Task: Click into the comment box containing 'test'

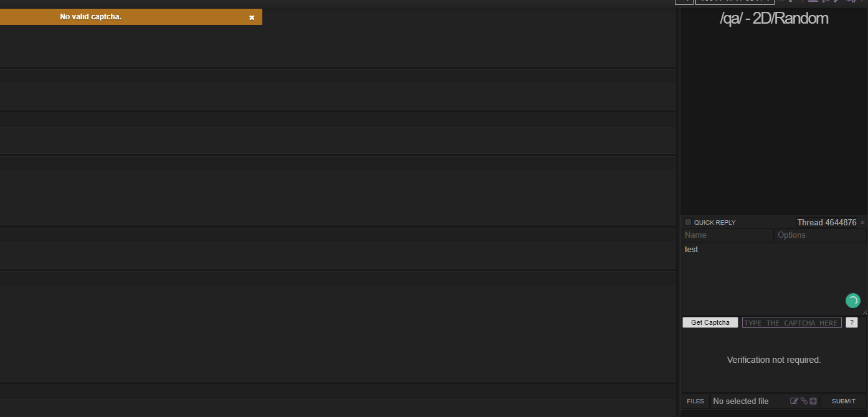Action: 775,278
